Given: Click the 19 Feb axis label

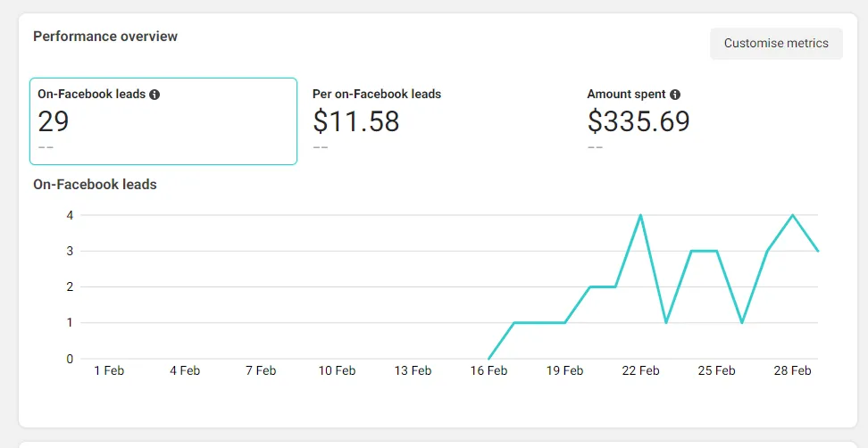Looking at the screenshot, I should [565, 371].
